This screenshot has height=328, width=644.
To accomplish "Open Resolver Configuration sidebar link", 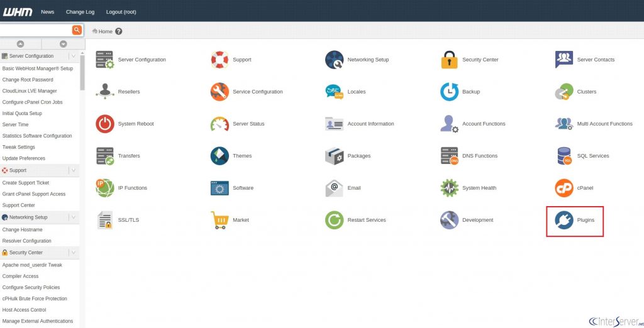I will (26, 241).
